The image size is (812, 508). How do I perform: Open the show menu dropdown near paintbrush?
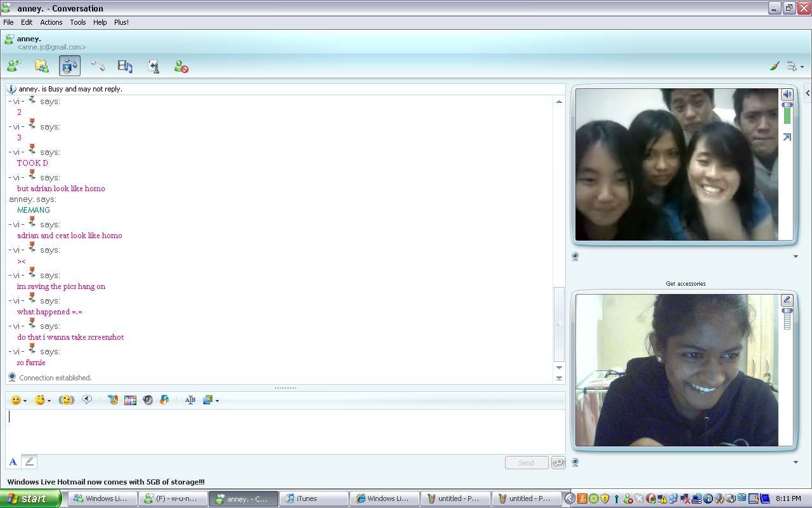point(795,66)
